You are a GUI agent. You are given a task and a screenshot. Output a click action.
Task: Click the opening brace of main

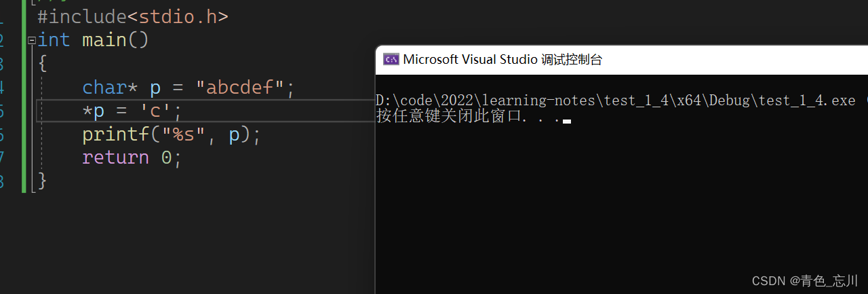tap(42, 64)
